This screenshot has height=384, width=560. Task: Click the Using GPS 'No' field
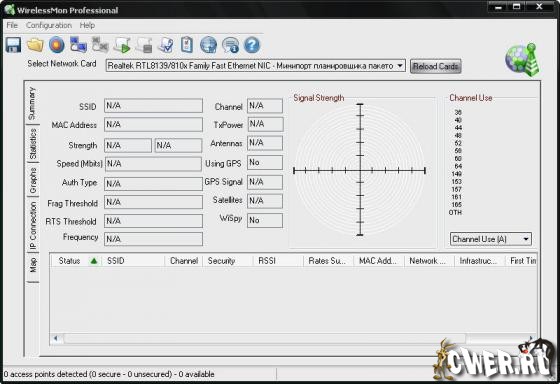(x=265, y=163)
